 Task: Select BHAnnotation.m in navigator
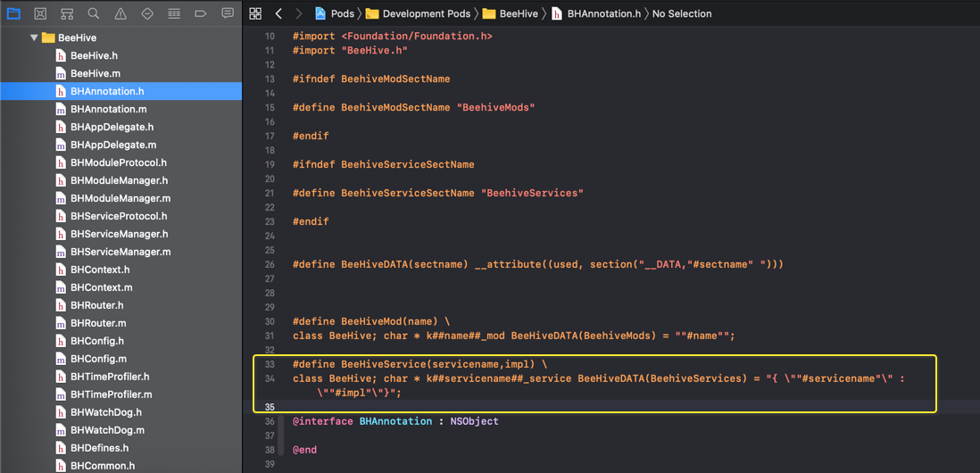point(121,109)
